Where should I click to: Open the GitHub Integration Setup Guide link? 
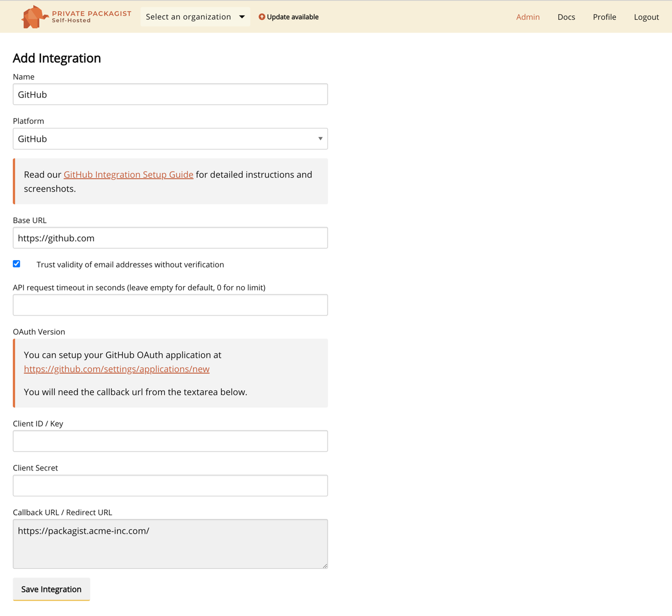point(128,175)
